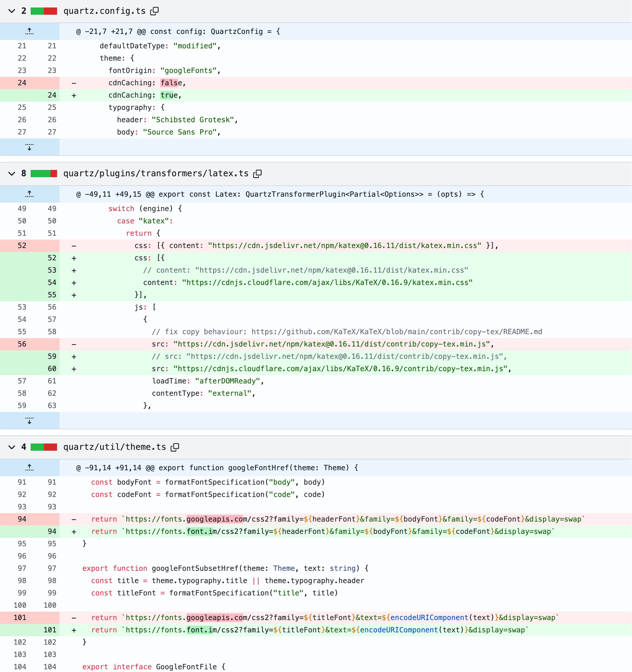Viewport: 632px width, 672px height.
Task: Expand down below quartz.config.ts line 27
Action: click(29, 147)
